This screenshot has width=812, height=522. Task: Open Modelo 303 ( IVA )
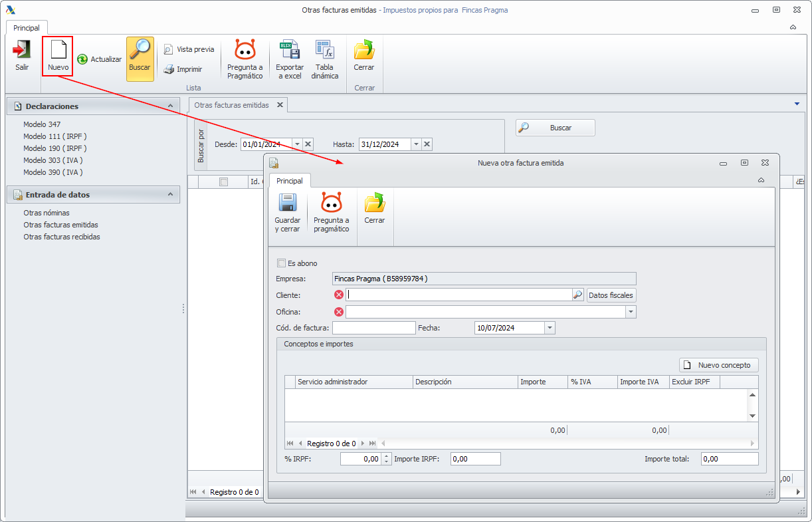[x=53, y=160]
